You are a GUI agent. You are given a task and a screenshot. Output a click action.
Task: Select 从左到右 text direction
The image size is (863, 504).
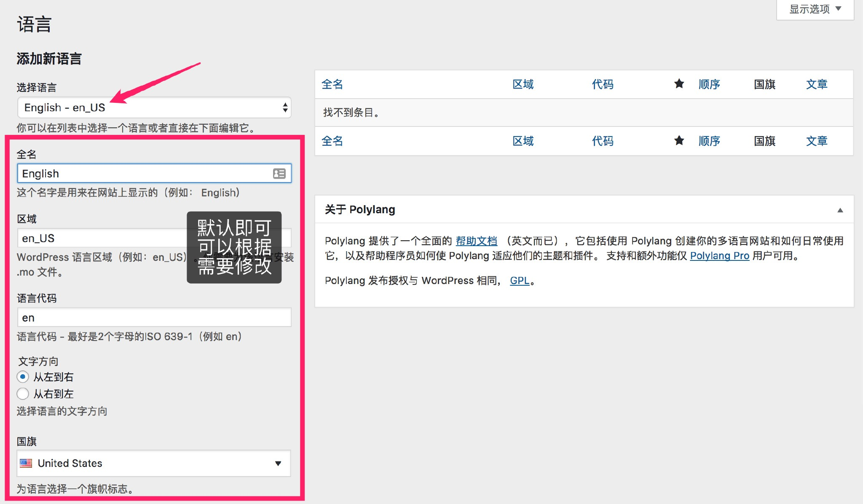click(23, 377)
